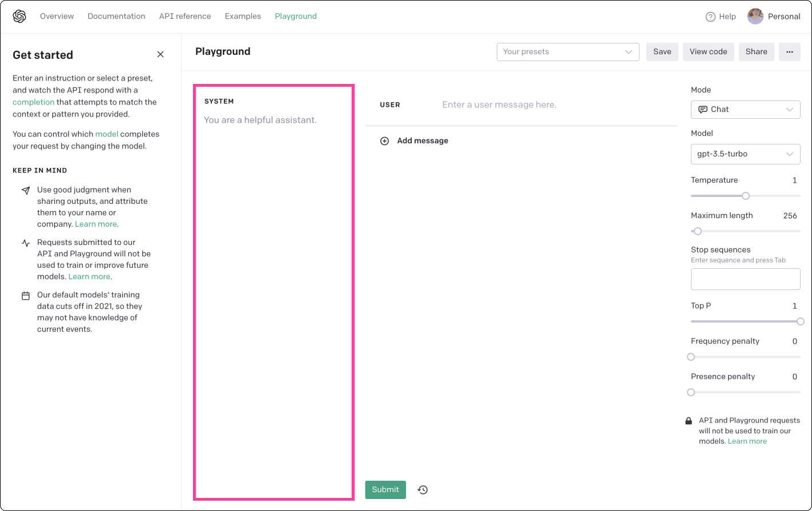Expand the Mode Chat dropdown chevron

coord(790,109)
